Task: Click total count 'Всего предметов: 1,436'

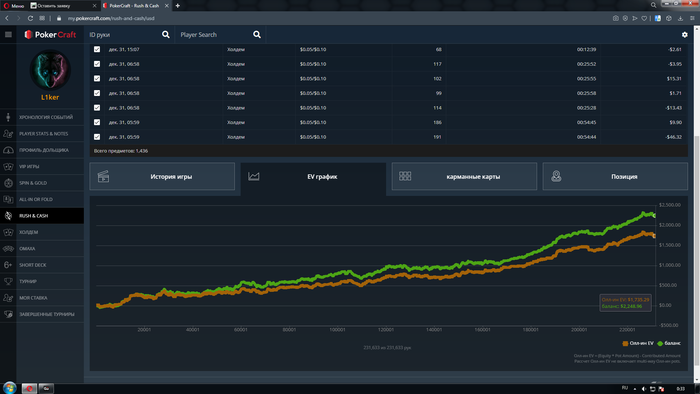Action: click(121, 151)
